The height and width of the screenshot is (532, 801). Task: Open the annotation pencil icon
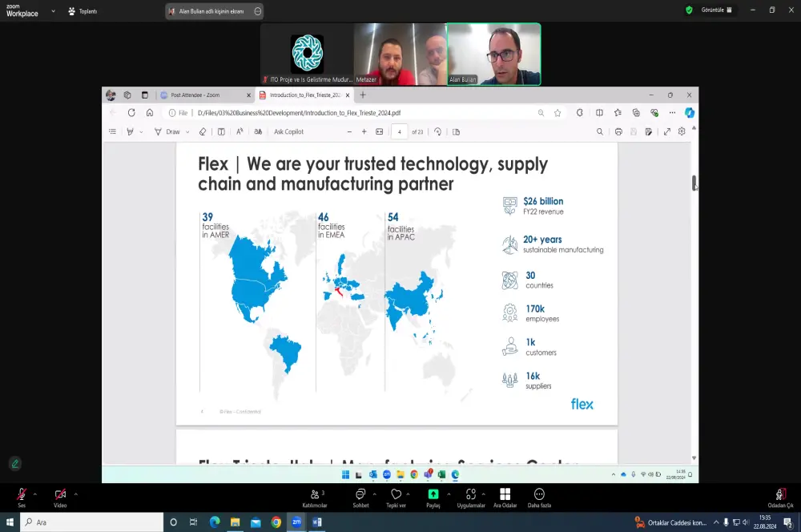tap(14, 464)
